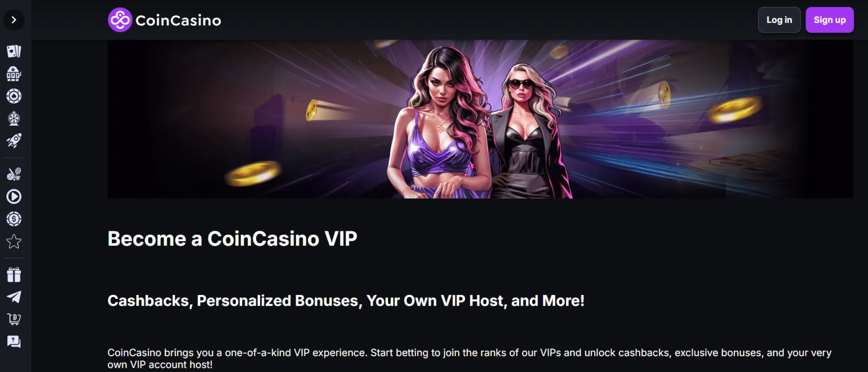Open the bitcoin shopping cart icon
This screenshot has height=372, width=868.
click(x=14, y=319)
